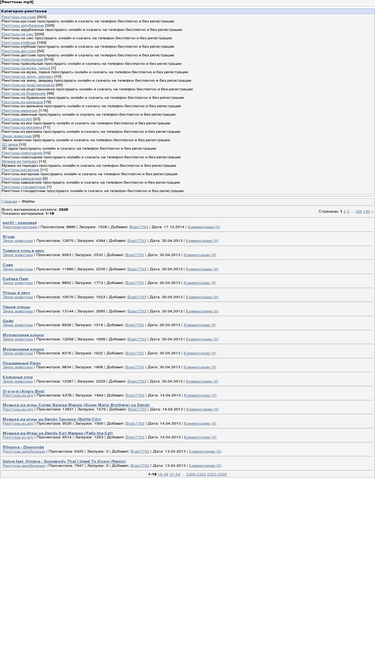Image resolution: width=375 pixels, height=667 pixels.
Task: Open the "Рингтоны именные" category link
Action: click(20, 111)
